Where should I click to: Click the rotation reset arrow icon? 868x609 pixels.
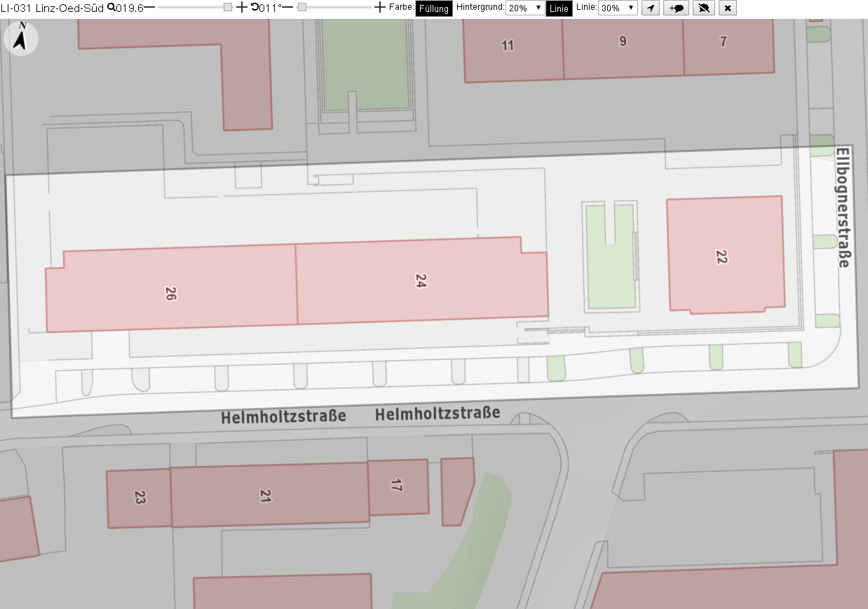255,6
